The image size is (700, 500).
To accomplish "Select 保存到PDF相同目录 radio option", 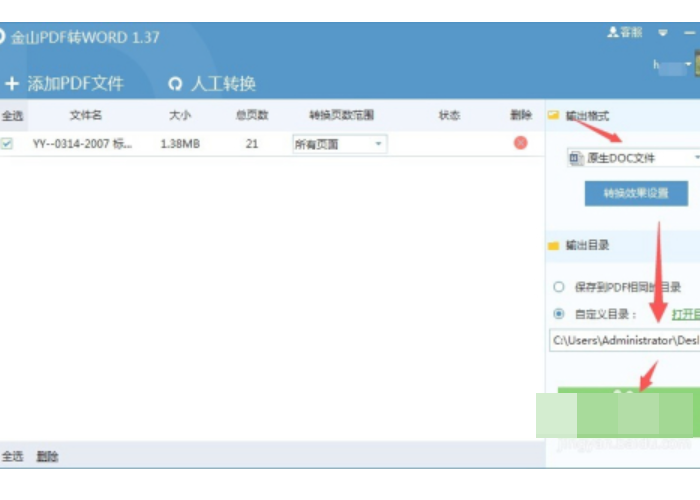I will coord(559,287).
